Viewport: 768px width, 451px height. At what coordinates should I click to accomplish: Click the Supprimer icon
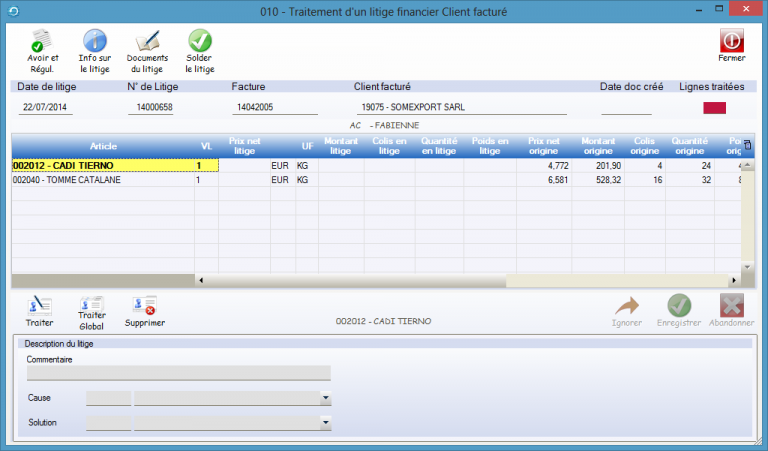(144, 306)
